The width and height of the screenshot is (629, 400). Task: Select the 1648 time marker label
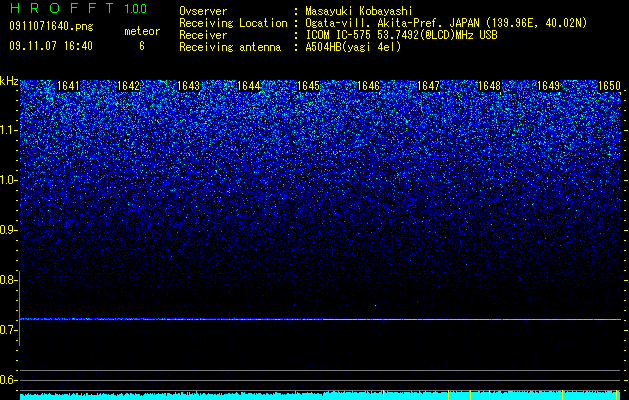[489, 86]
